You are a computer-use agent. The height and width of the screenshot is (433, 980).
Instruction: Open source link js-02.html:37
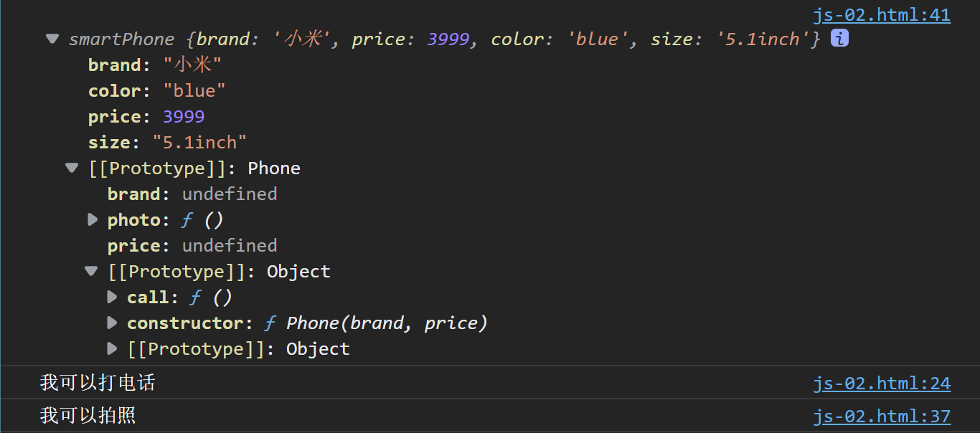(881, 416)
